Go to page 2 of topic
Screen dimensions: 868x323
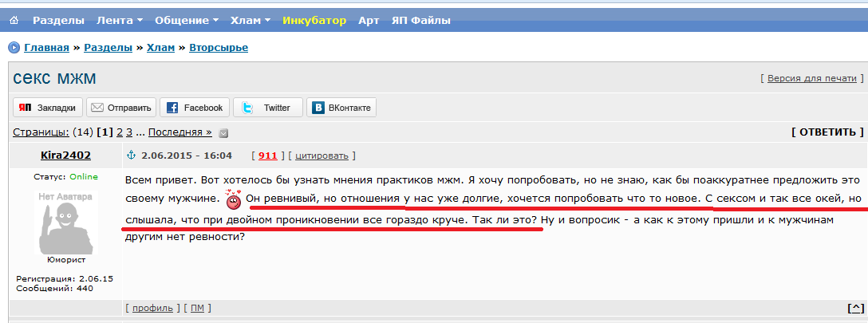120,132
